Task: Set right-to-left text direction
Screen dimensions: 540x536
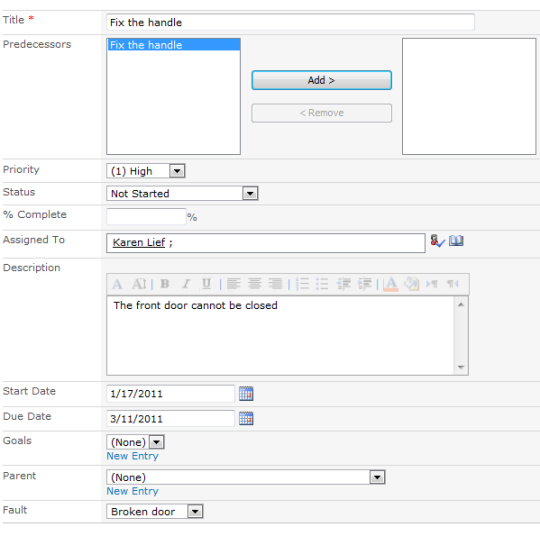Action: [x=453, y=284]
